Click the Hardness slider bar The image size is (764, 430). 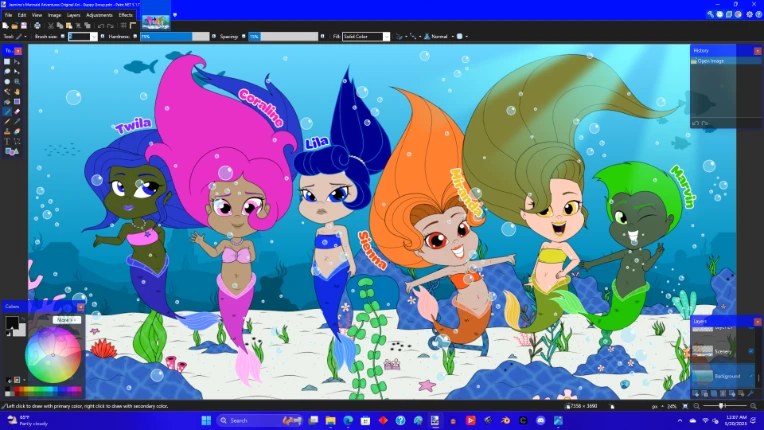(x=175, y=37)
